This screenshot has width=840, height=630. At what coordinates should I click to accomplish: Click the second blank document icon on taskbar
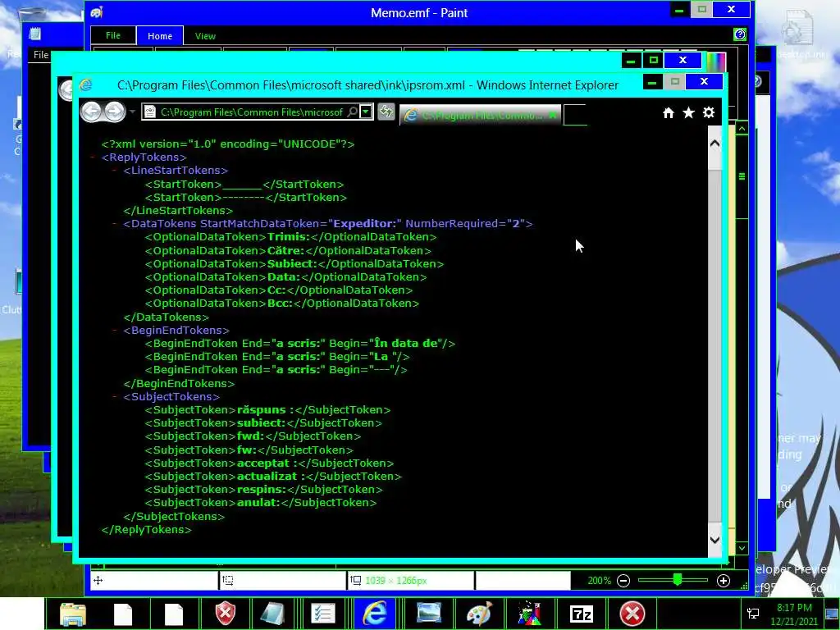[x=174, y=614]
